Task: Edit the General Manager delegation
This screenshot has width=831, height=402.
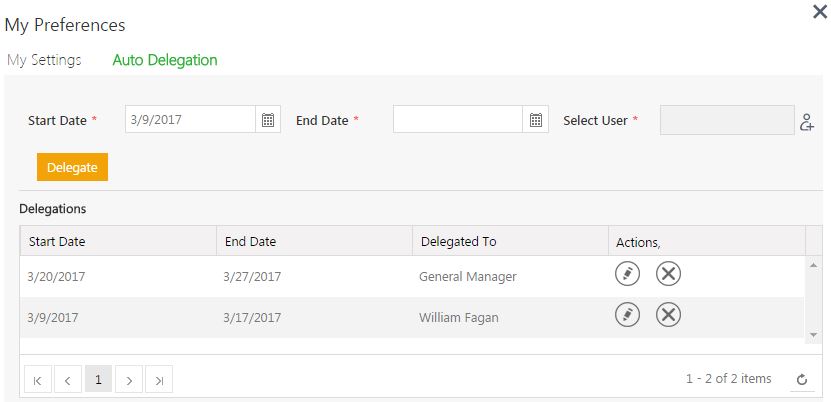Action: (627, 274)
